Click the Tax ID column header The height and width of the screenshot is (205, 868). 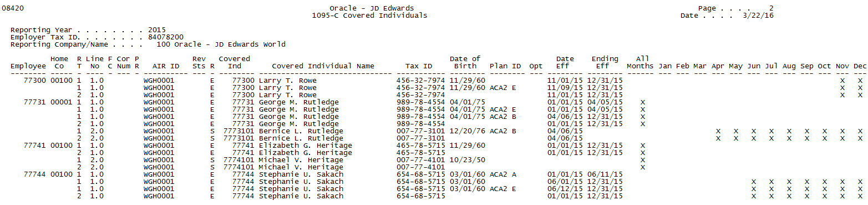419,66
